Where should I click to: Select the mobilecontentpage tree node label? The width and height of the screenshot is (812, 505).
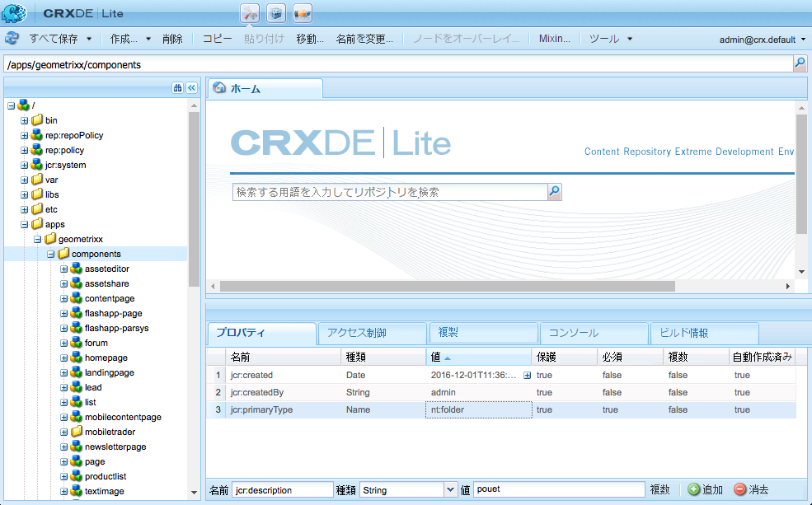[124, 417]
